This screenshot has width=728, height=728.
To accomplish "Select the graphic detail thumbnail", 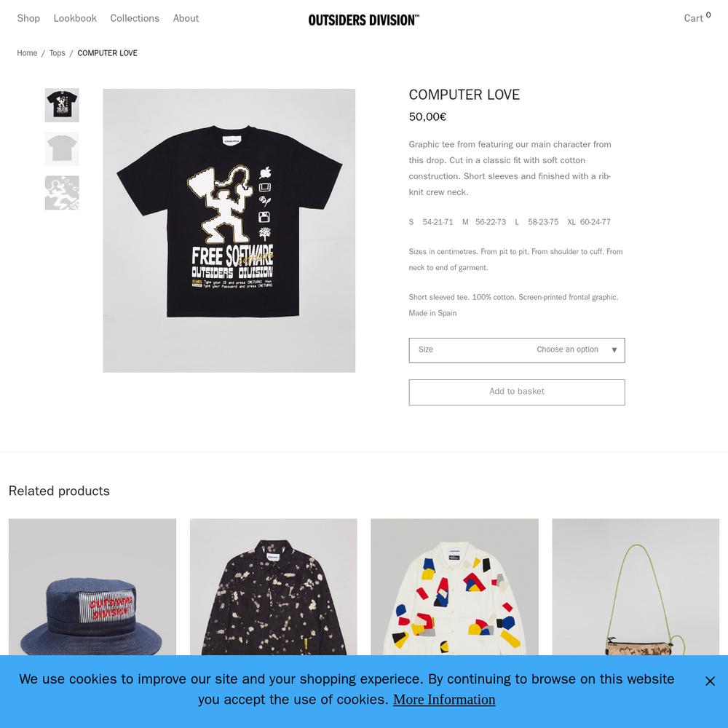I will tap(62, 193).
